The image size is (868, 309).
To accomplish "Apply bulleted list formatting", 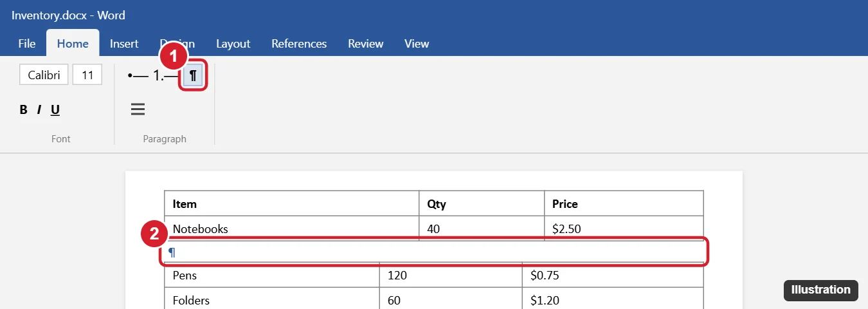I will 138,76.
